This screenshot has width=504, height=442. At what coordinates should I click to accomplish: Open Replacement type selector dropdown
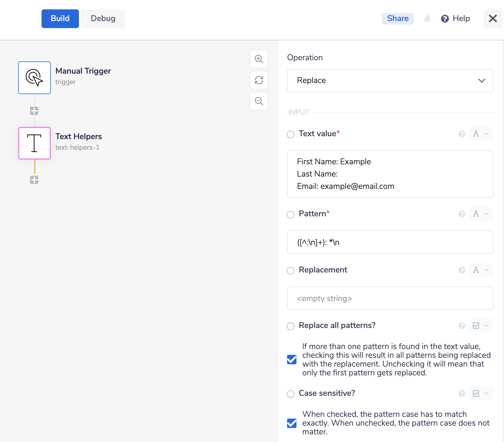[481, 270]
